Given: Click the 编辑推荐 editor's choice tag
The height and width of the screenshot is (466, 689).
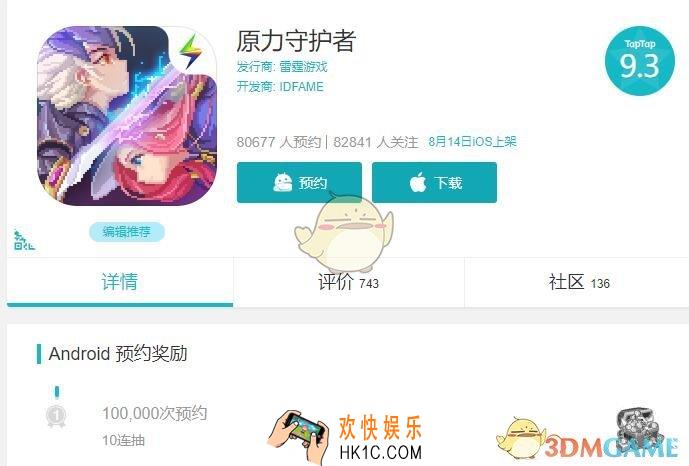Looking at the screenshot, I should click(x=127, y=231).
